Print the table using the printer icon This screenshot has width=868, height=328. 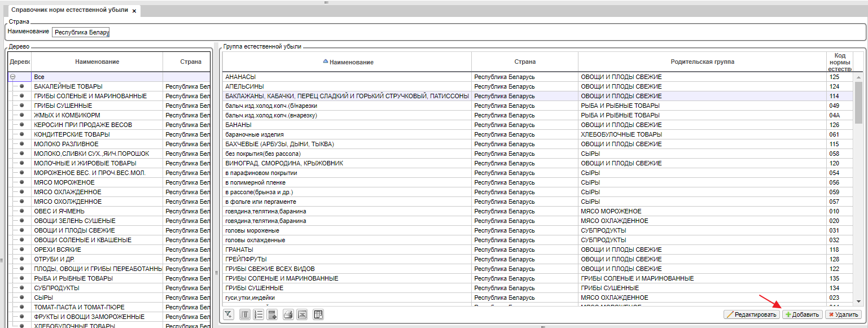point(288,314)
